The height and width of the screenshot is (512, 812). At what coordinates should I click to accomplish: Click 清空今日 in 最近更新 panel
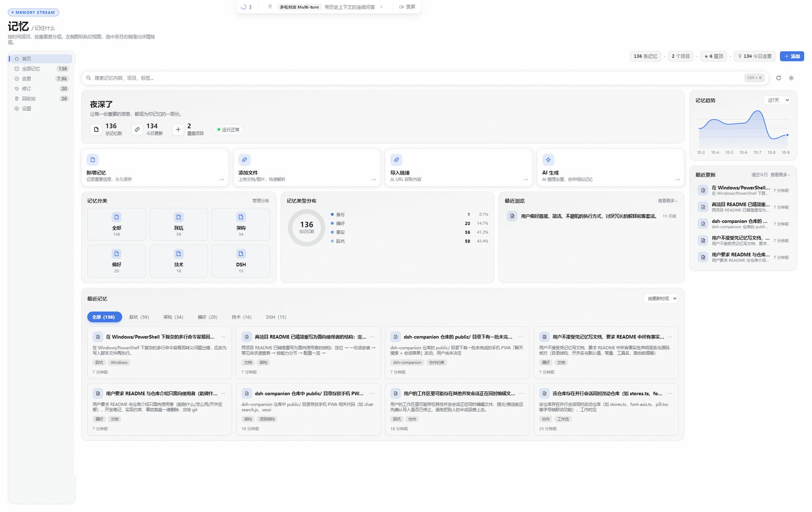point(759,175)
